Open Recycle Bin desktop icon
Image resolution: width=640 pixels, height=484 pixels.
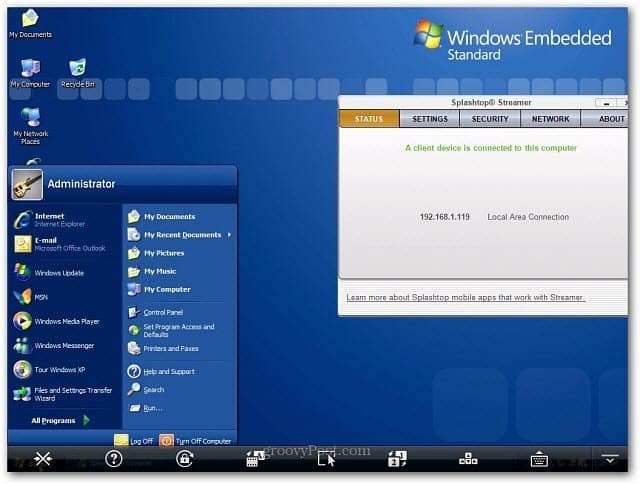coord(78,73)
